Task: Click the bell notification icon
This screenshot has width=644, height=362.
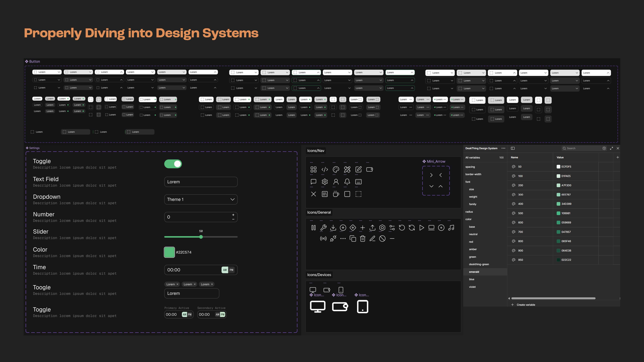Action: point(347,182)
